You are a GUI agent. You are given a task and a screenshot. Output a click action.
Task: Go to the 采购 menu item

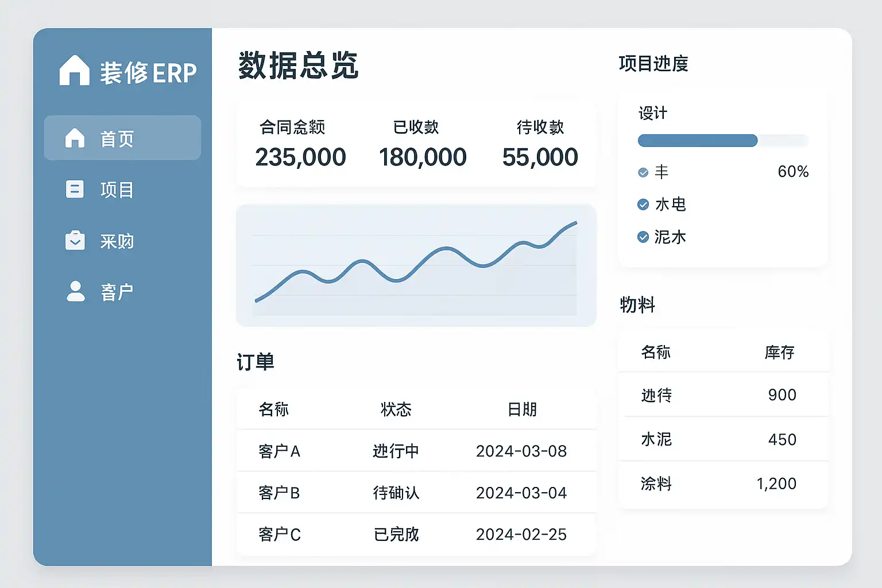(x=117, y=241)
